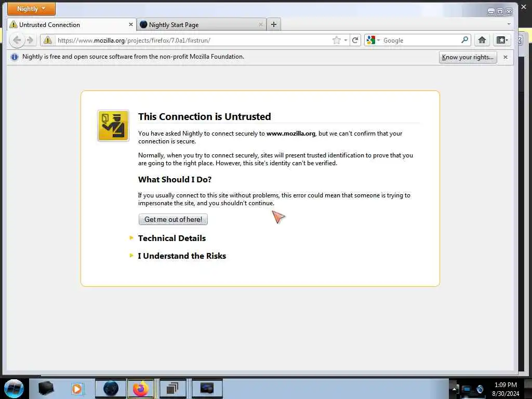This screenshot has height=399, width=532.
Task: Minimize the Nightly window
Action: pyautogui.click(x=491, y=12)
